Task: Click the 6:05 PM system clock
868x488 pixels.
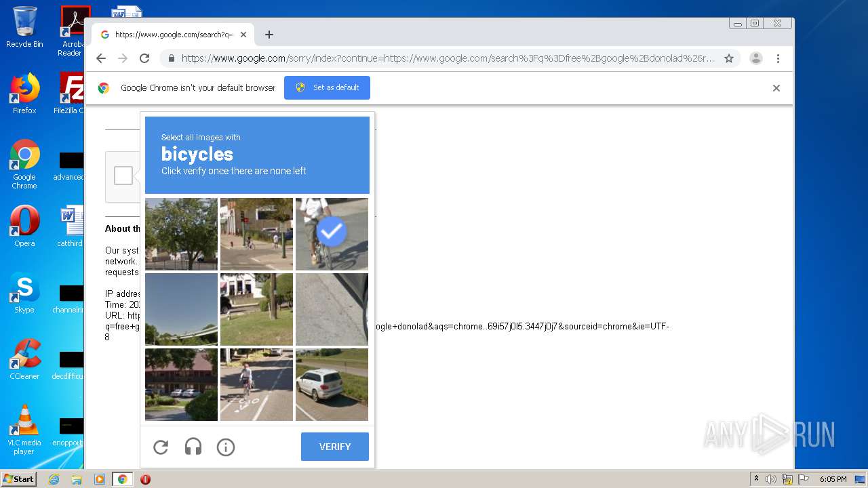Action: point(833,479)
